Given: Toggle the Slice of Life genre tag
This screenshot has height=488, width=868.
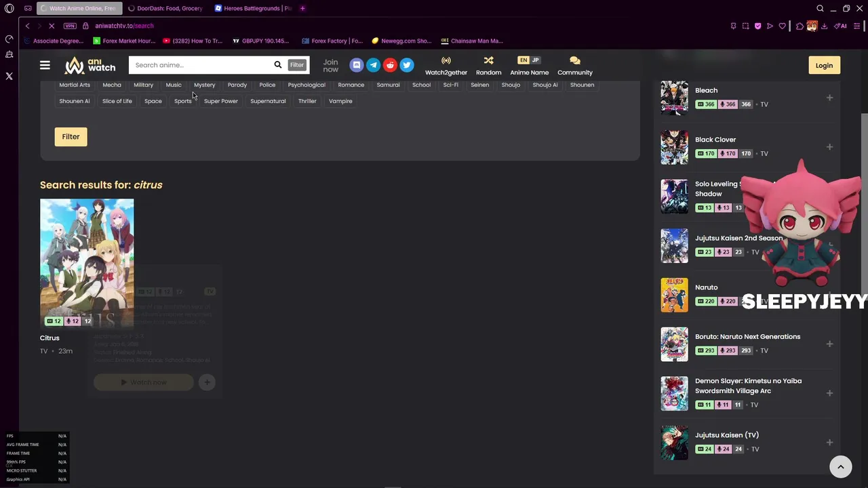Looking at the screenshot, I should 117,101.
